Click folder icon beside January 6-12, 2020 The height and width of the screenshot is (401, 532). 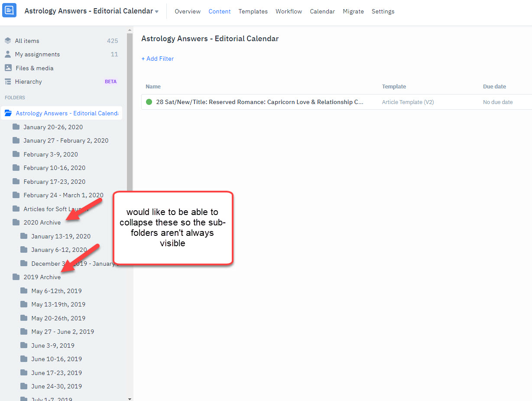(x=24, y=250)
